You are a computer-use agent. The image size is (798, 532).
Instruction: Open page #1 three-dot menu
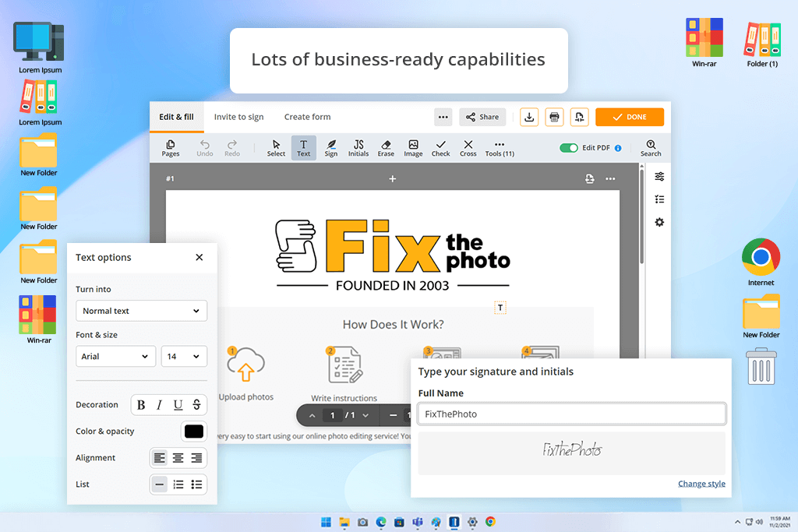coord(610,178)
